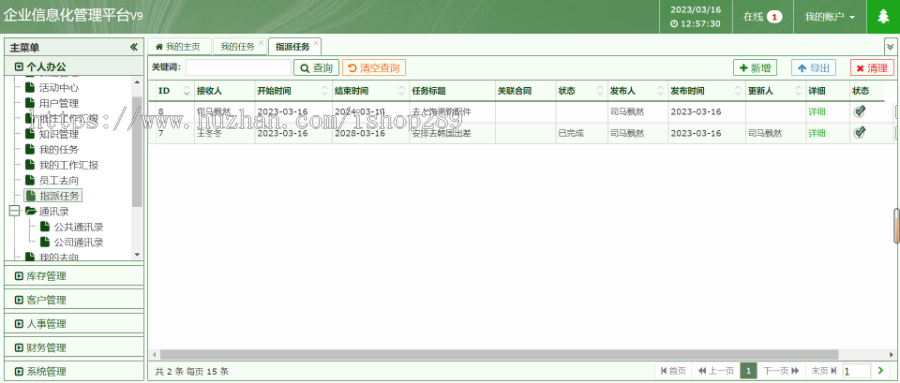900x383 pixels.
Task: Click the green go-to-page arrow
Action: point(880,371)
